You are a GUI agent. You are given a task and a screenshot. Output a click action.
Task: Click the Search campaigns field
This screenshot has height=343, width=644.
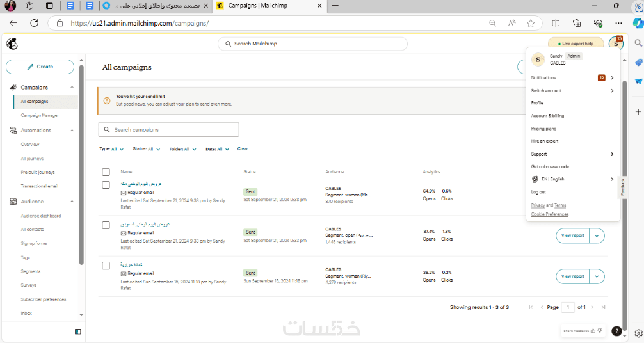(169, 130)
